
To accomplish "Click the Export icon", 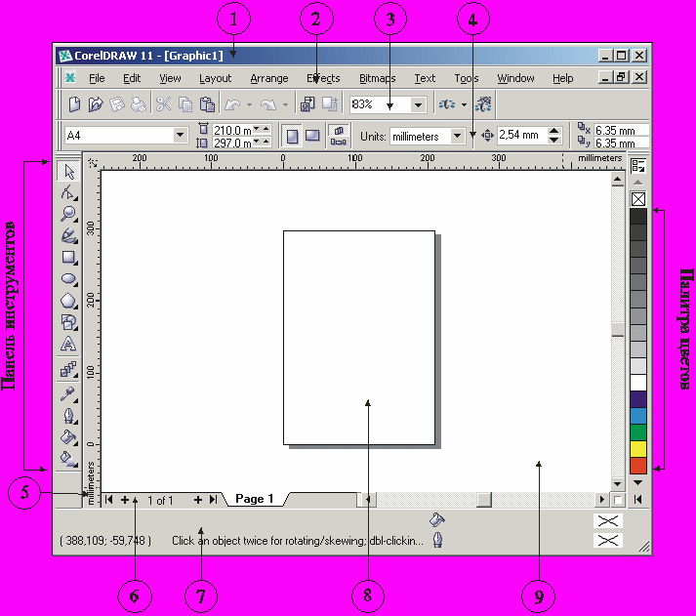I will coord(329,104).
